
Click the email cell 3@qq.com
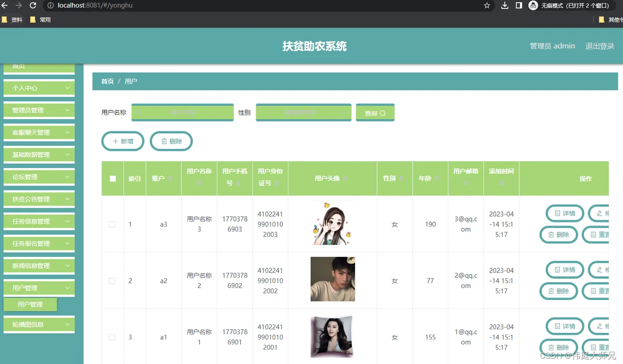(466, 224)
